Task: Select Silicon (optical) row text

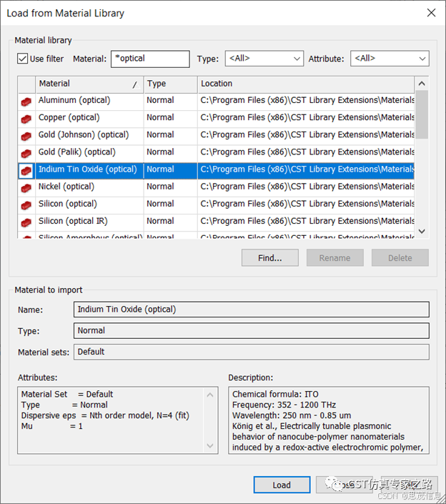Action: point(67,204)
